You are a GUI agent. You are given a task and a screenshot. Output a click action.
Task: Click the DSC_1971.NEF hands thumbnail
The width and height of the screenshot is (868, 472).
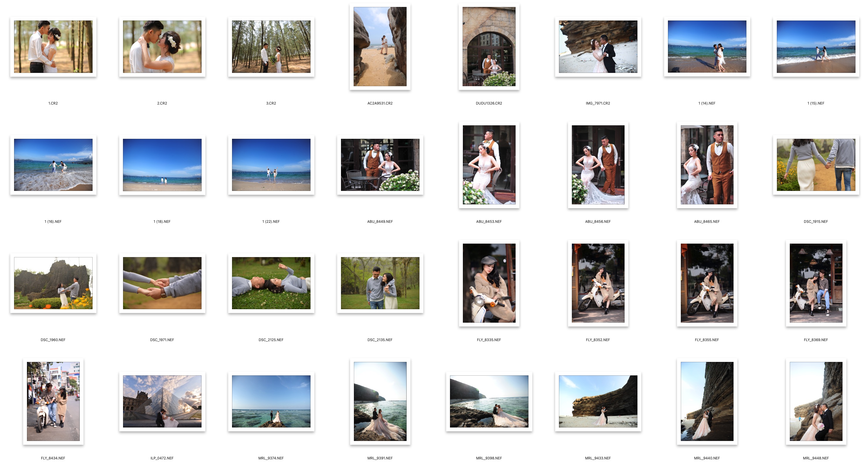162,283
